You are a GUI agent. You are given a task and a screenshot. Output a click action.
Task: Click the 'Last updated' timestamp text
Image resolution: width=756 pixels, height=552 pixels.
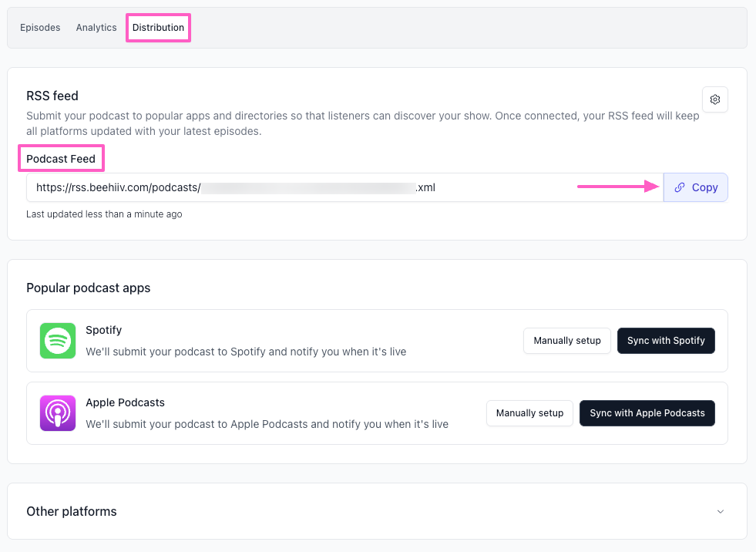[104, 214]
